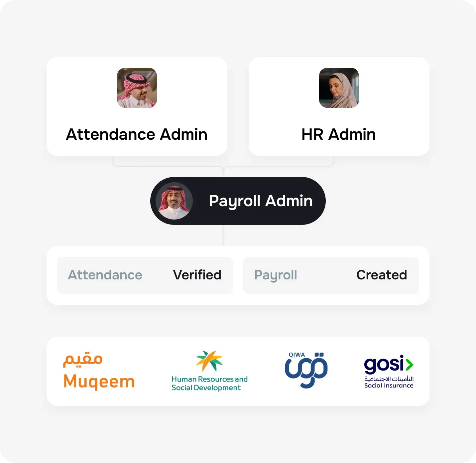This screenshot has width=476, height=463.
Task: Click the Created status text
Action: pos(382,275)
